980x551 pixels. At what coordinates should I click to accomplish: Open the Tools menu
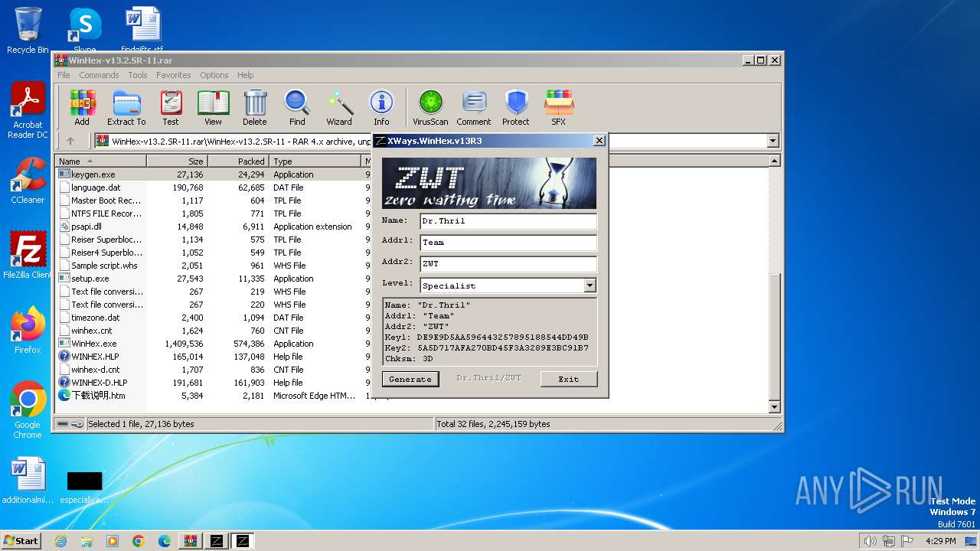[x=138, y=75]
